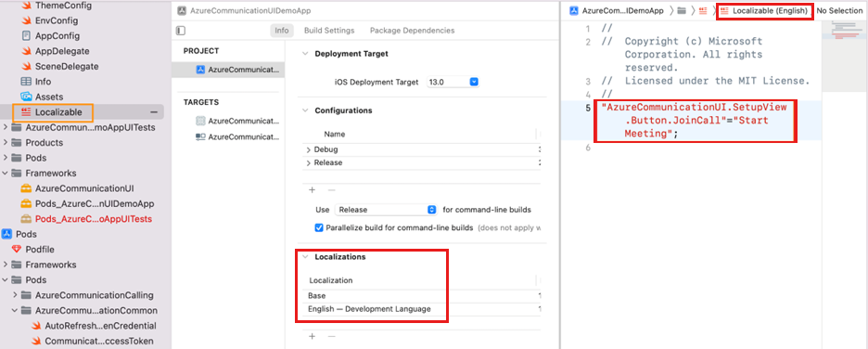Collapse the top Frameworks folder

point(5,173)
